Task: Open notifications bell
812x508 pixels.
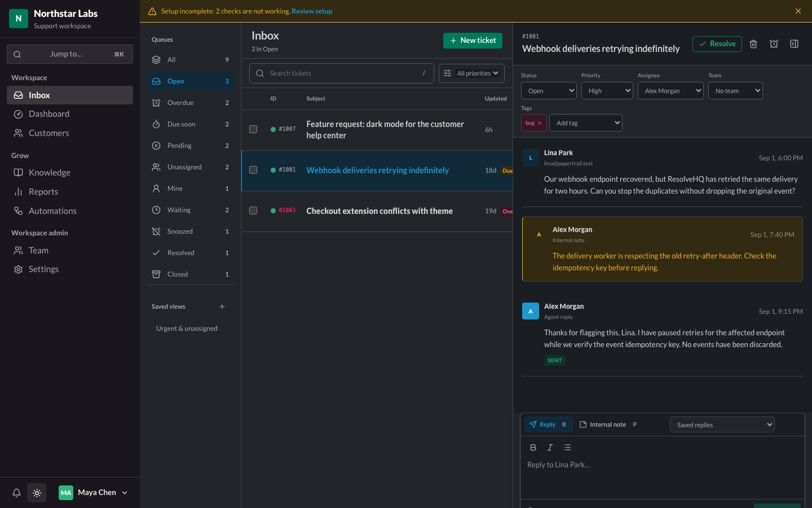Action: [x=17, y=493]
